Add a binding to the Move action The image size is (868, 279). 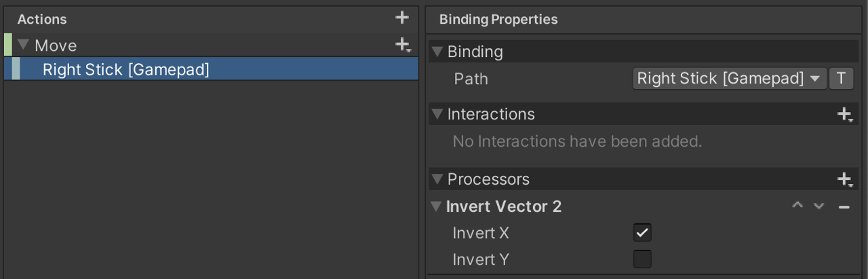(403, 45)
